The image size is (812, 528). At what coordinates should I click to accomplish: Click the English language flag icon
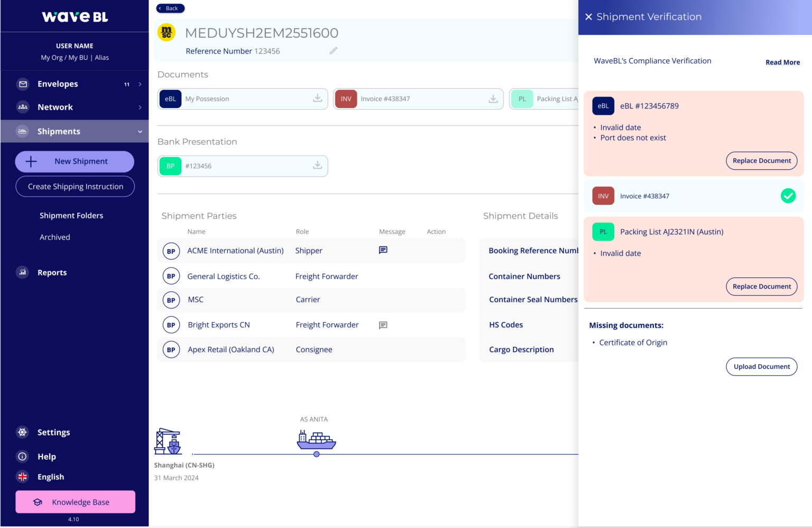22,477
